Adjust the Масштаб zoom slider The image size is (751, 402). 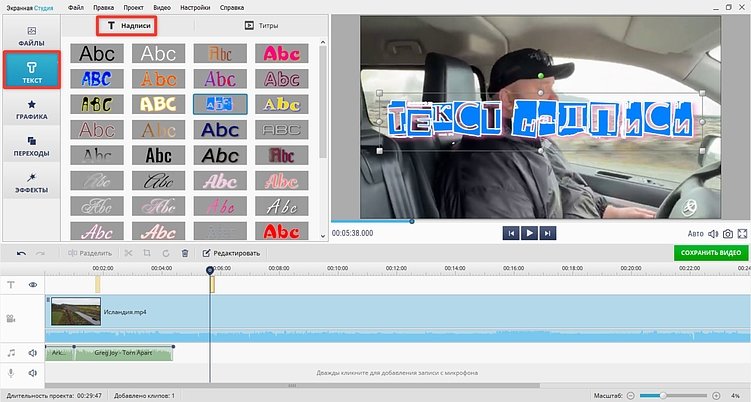673,395
